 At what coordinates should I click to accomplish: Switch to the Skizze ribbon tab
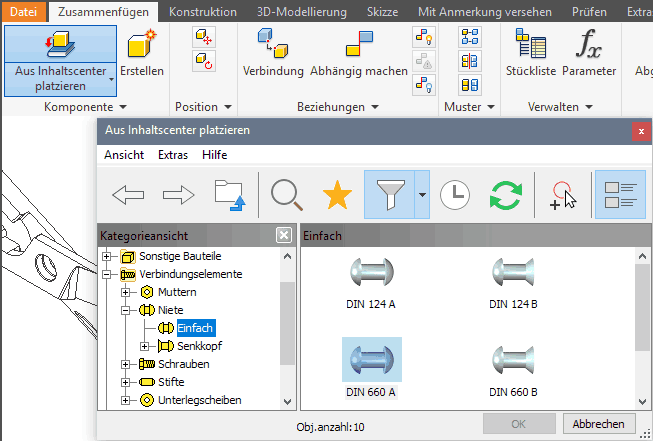pos(382,12)
